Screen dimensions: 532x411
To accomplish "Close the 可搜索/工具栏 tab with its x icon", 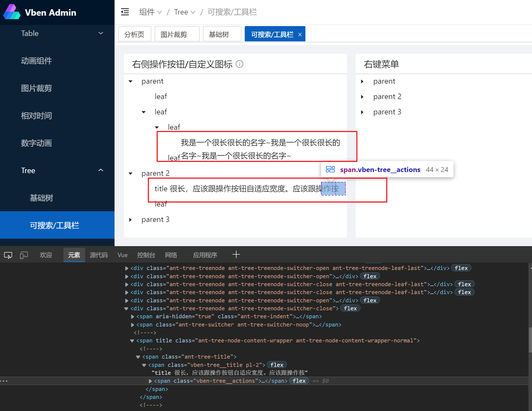I will pos(300,34).
